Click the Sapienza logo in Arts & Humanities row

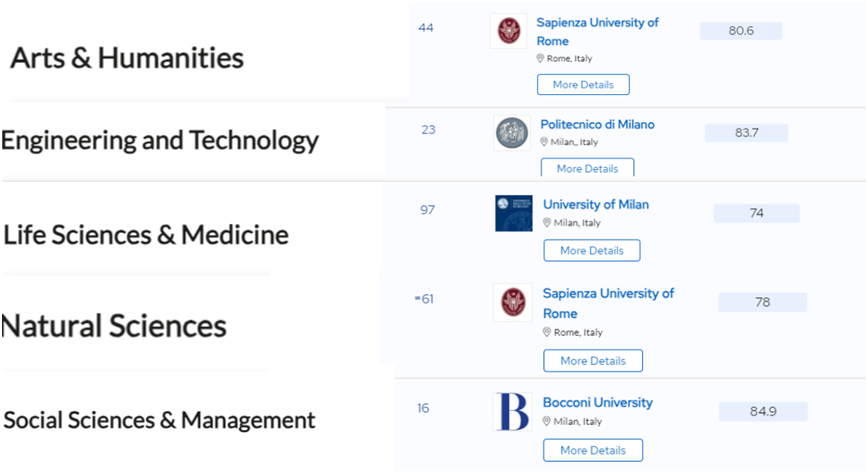coord(509,30)
